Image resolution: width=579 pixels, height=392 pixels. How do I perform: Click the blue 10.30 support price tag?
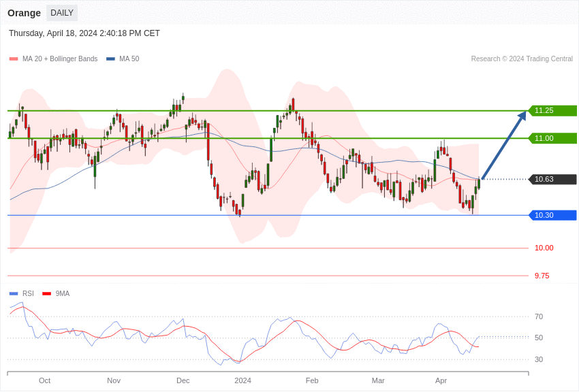coord(552,215)
